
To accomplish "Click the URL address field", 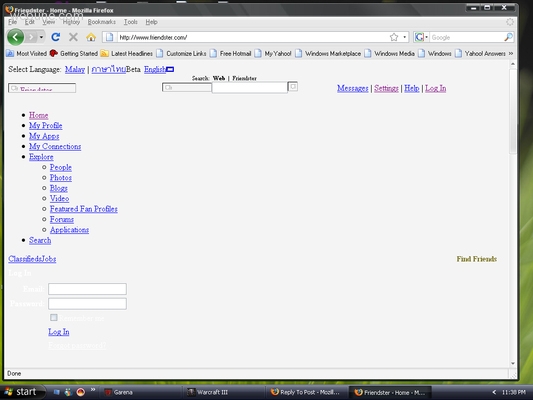I will tap(253, 37).
